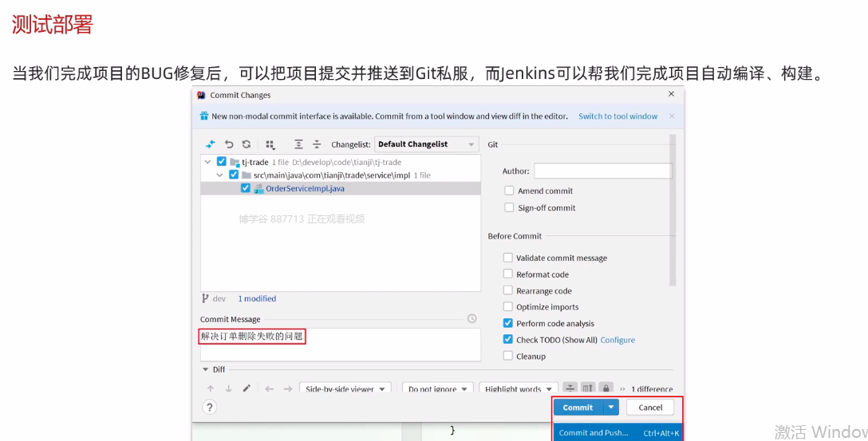868x441 pixels.
Task: Click the Author input field
Action: [603, 171]
